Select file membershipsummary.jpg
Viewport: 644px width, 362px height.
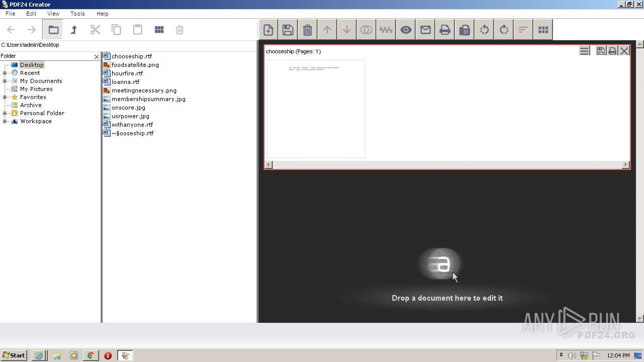click(148, 99)
